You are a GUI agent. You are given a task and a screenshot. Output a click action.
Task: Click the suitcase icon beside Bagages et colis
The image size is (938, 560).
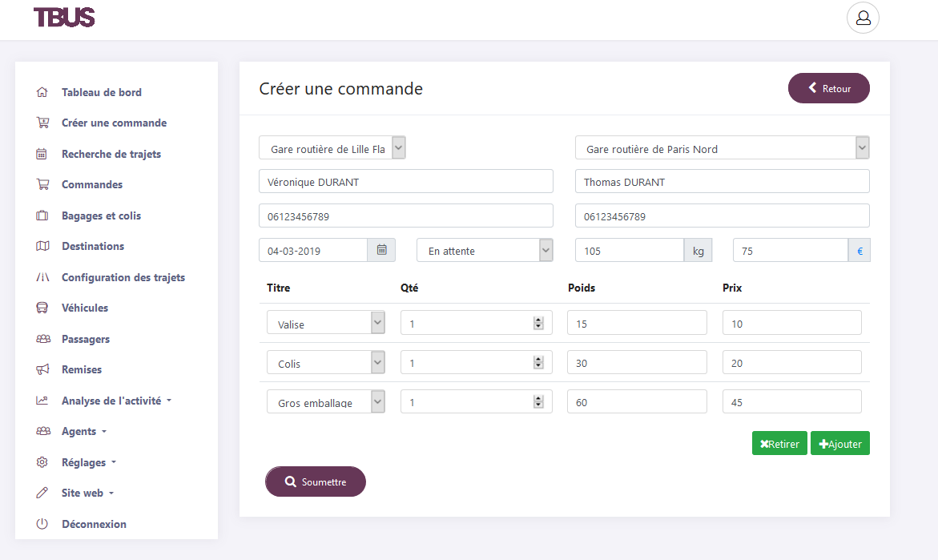pos(42,216)
